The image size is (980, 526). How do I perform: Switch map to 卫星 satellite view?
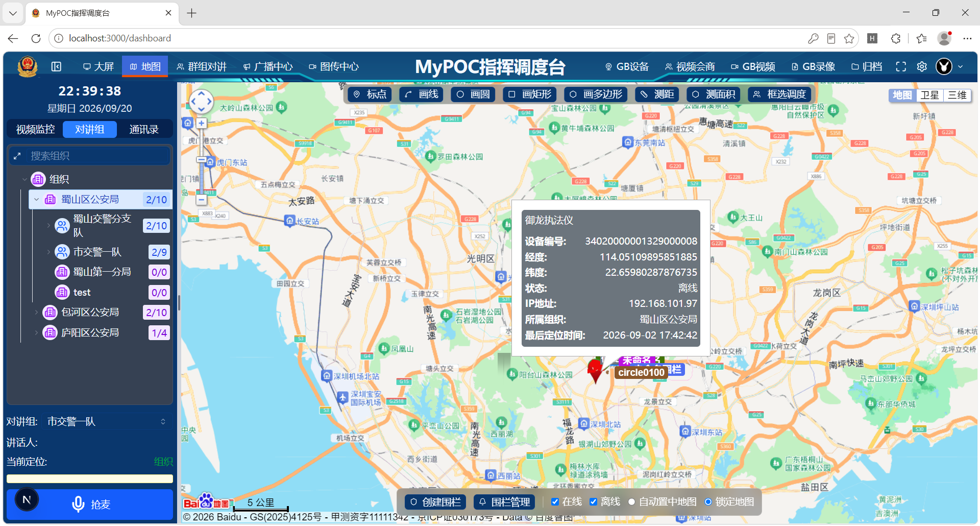click(x=929, y=95)
